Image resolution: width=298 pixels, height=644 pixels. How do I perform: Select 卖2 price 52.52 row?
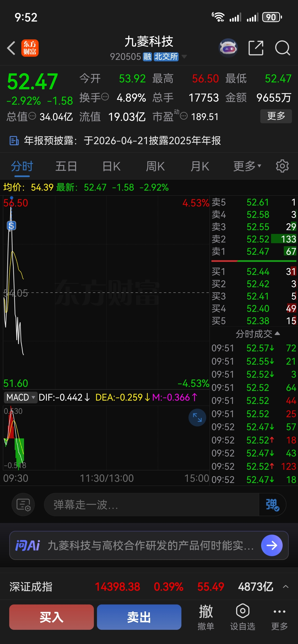[x=254, y=239]
